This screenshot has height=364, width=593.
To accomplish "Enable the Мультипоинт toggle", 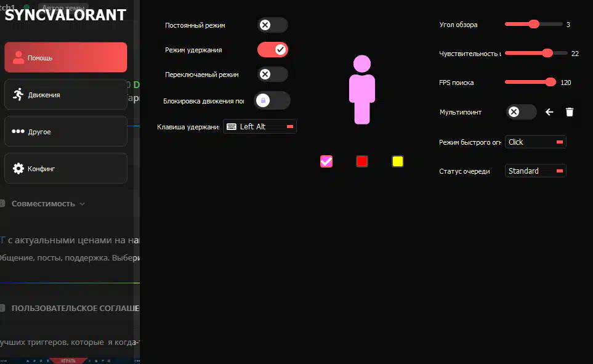I will click(521, 112).
